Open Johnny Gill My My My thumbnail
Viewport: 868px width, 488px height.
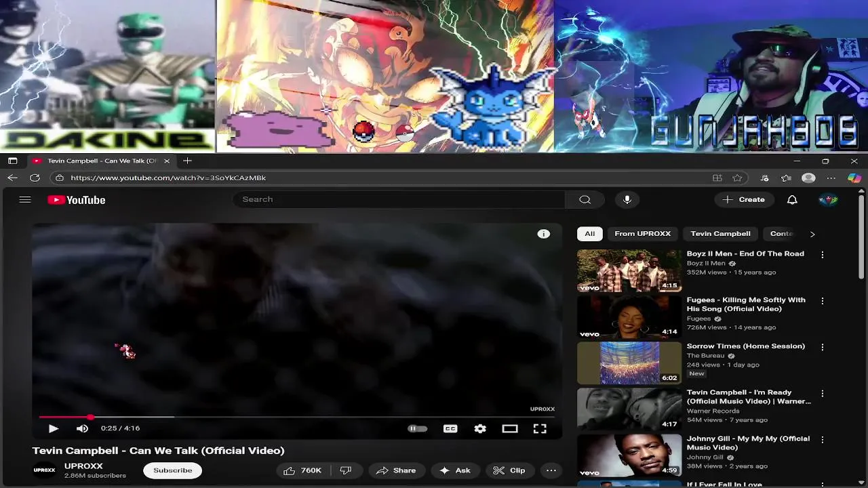pyautogui.click(x=629, y=455)
